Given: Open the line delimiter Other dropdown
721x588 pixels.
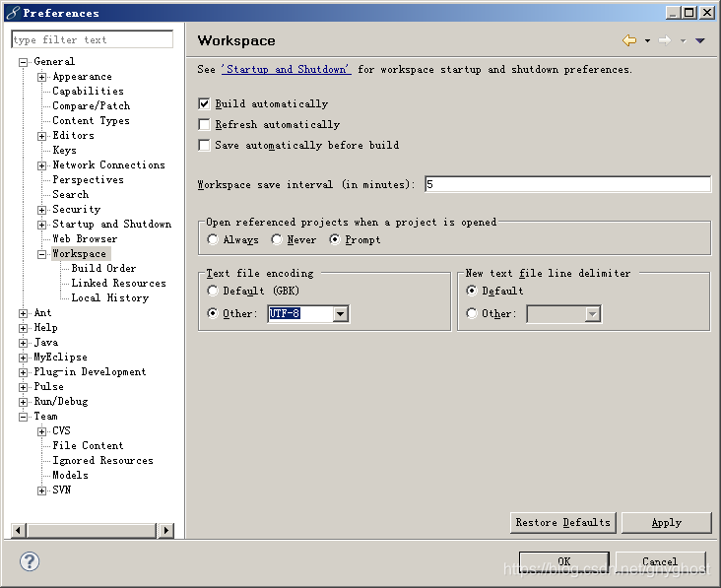Looking at the screenshot, I should pyautogui.click(x=593, y=314).
